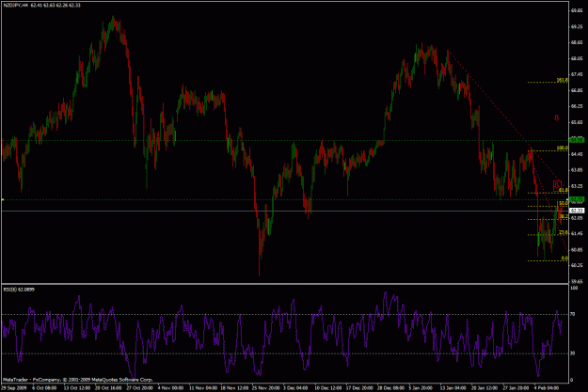This screenshot has width=588, height=392.
Task: Click the 69.25 price axis label
Action: click(577, 26)
